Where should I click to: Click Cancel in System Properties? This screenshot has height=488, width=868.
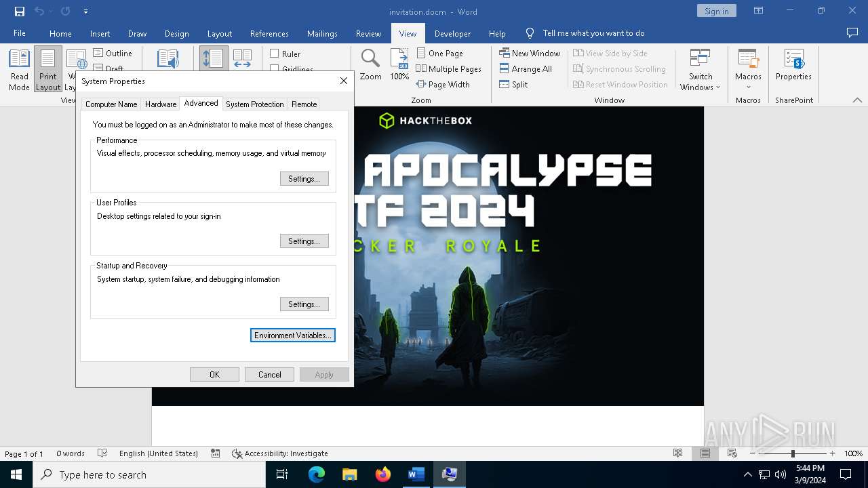(269, 374)
